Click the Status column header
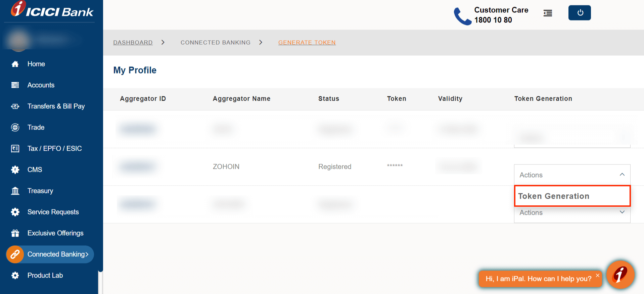The height and width of the screenshot is (294, 644). click(x=329, y=99)
